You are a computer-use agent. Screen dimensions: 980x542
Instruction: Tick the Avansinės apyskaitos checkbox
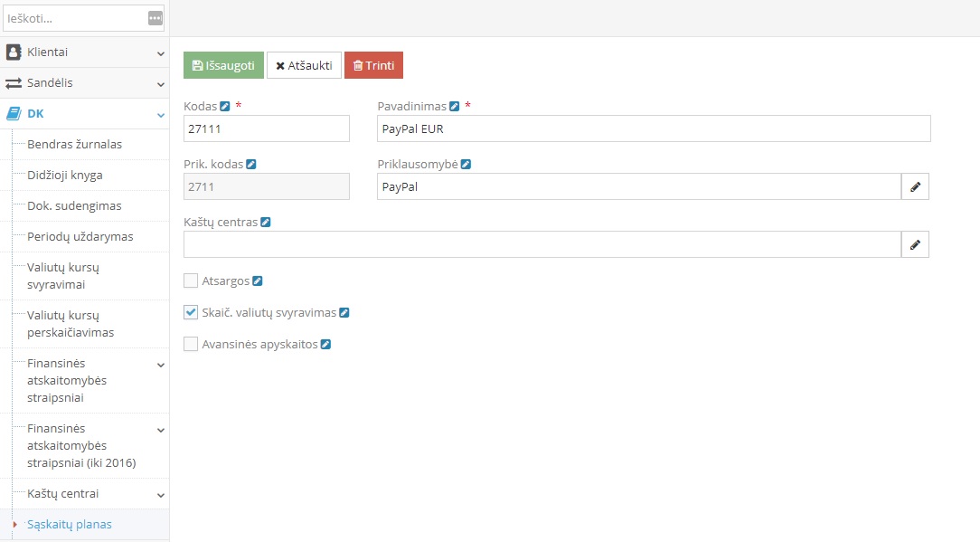click(x=191, y=344)
